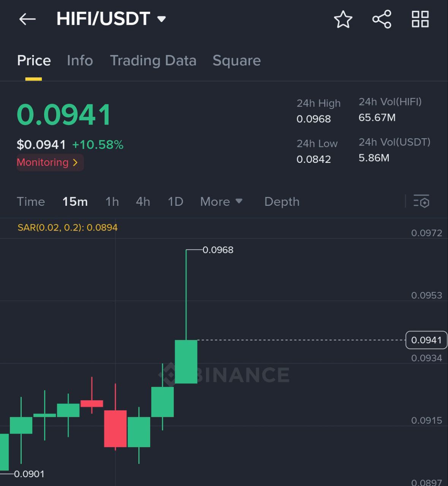Tap the back arrow icon
Viewport: 448px width, 486px height.
tap(27, 19)
